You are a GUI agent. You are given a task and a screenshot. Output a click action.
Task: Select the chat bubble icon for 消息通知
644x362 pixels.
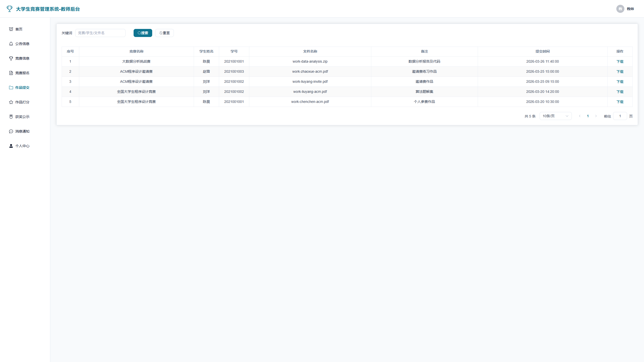(x=11, y=131)
